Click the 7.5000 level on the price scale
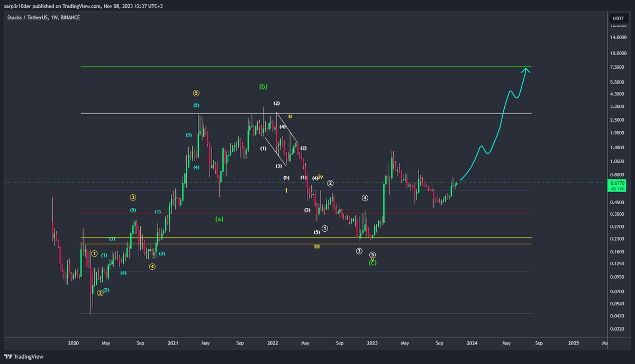 616,67
